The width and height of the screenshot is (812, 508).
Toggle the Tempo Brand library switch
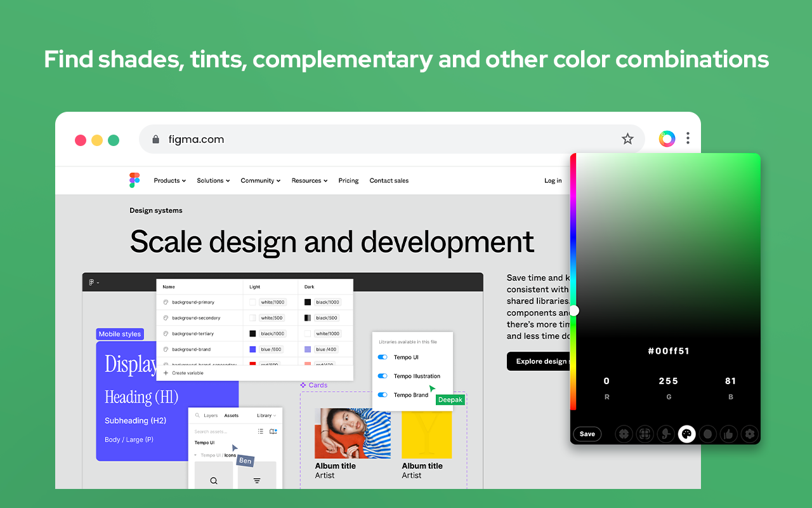pos(383,395)
